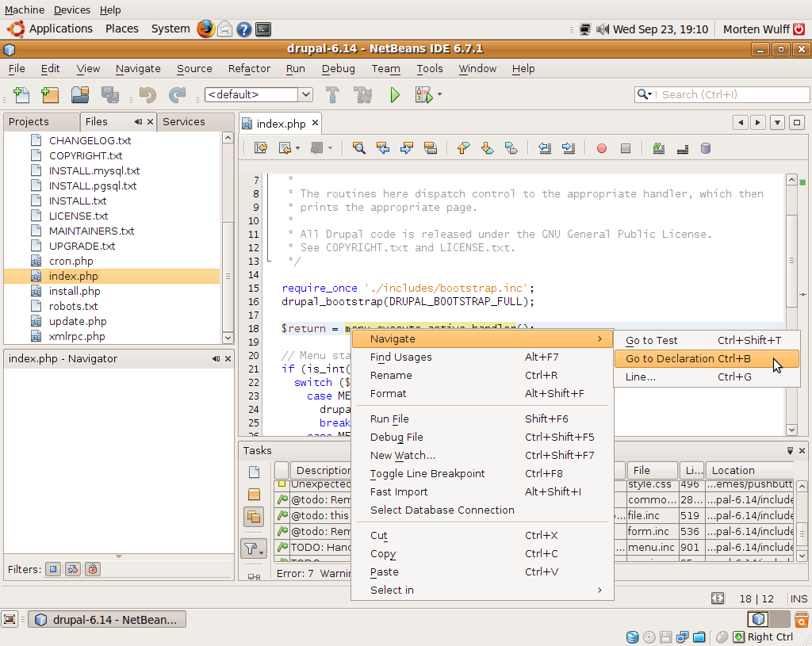Show tasks for main project only

point(254,494)
